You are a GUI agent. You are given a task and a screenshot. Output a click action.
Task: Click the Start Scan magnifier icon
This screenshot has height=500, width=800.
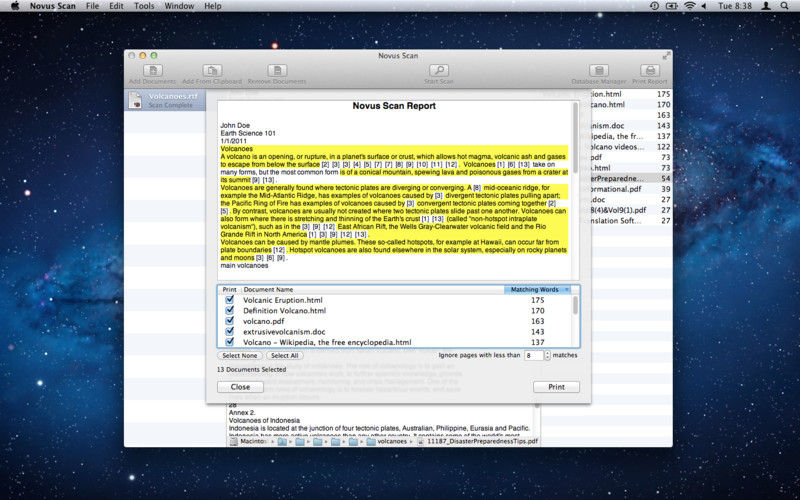point(439,70)
